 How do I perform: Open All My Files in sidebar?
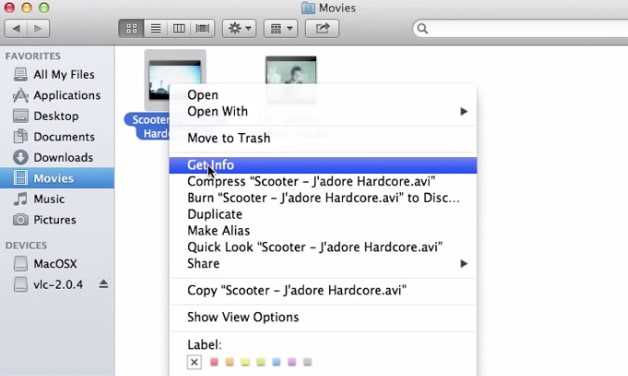tap(57, 74)
